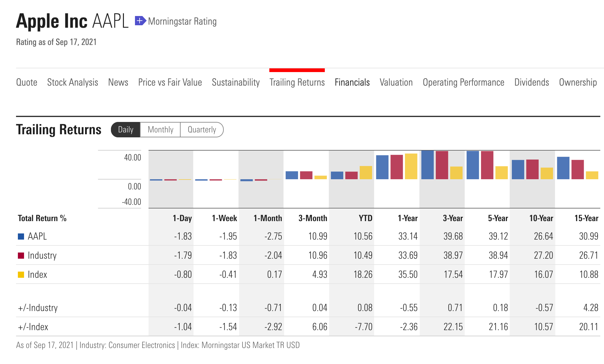The height and width of the screenshot is (364, 604).
Task: Open the Quote tab
Action: click(x=27, y=82)
